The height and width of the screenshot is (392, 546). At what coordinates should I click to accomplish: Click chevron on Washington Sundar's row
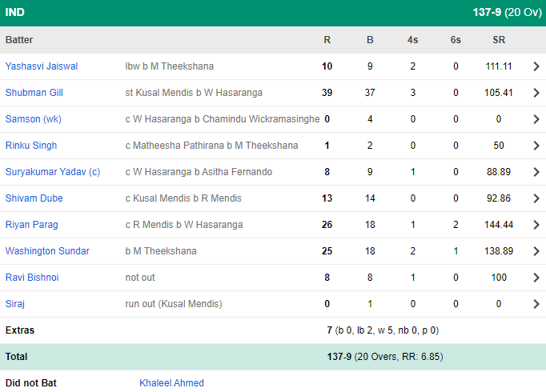pos(536,251)
